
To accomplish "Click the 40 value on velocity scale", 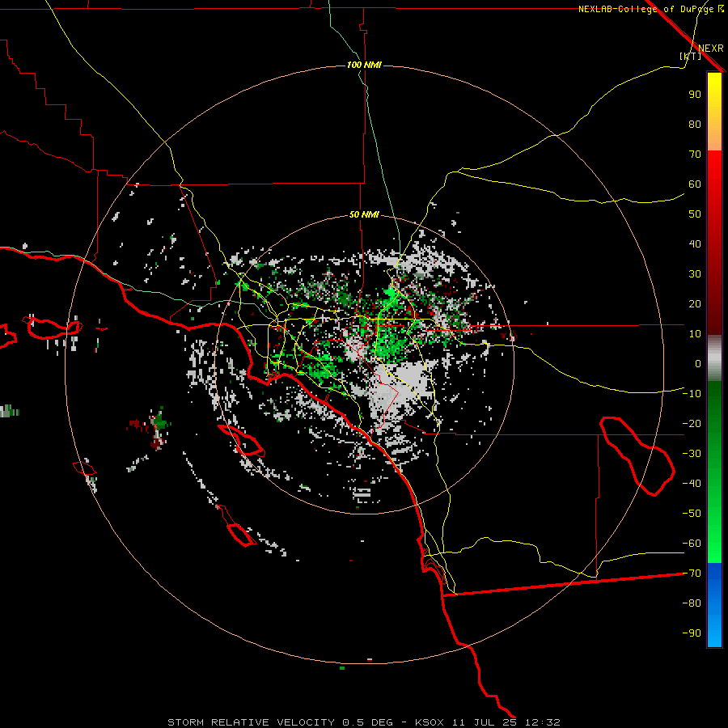I will (695, 243).
